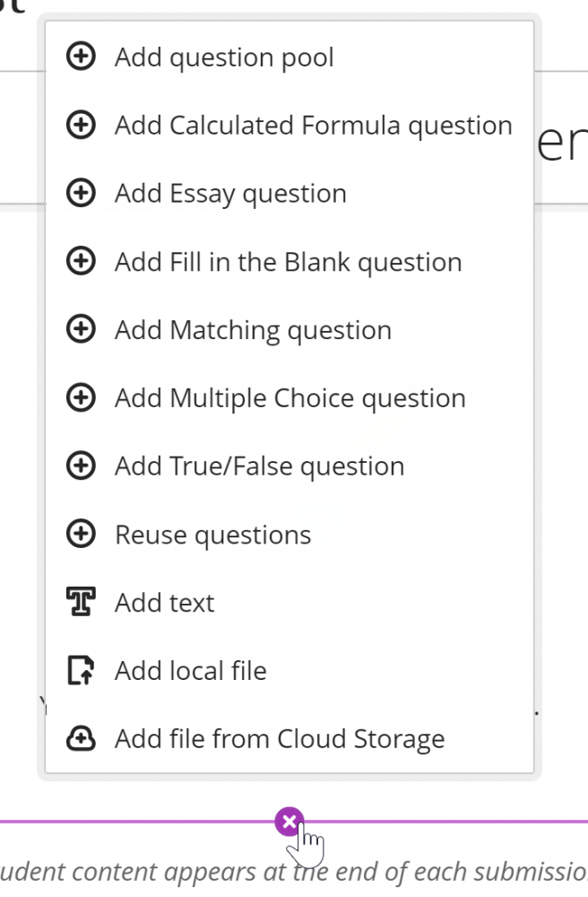The image size is (588, 897).
Task: Click plus icon beside Multiple Choice question
Action: 81,398
